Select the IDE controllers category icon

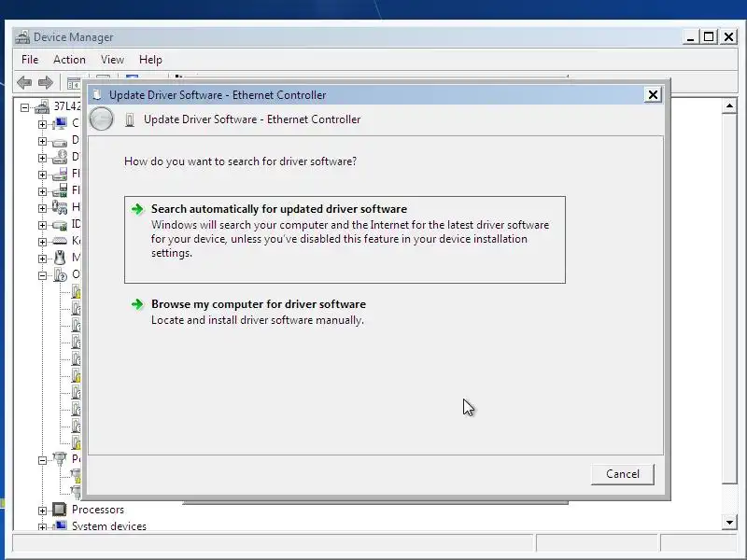(60, 224)
